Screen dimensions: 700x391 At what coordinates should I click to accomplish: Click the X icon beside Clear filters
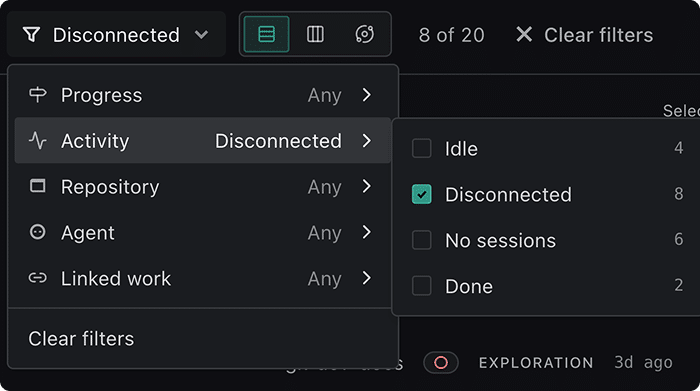pos(524,34)
